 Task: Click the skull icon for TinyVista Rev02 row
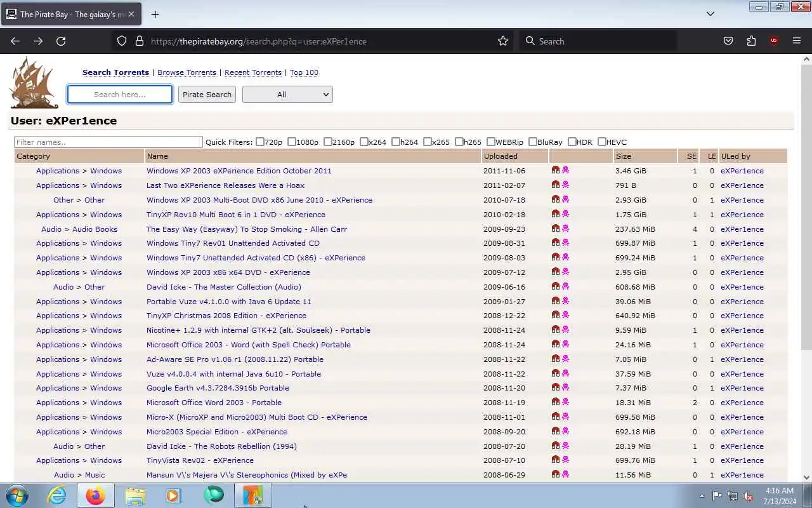pyautogui.click(x=565, y=460)
